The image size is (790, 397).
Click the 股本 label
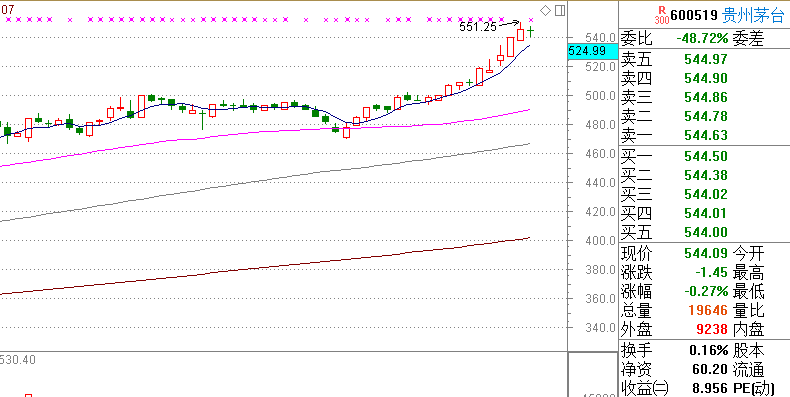pos(748,351)
